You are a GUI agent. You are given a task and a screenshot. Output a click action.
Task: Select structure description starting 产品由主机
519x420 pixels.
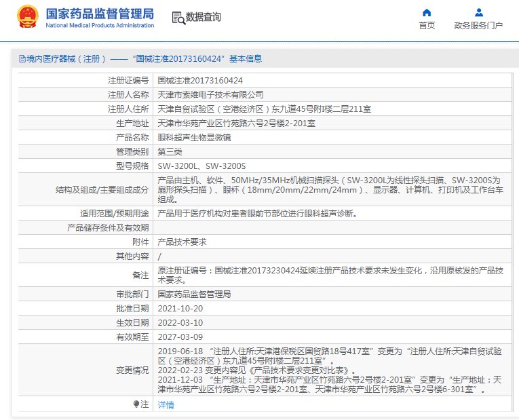coord(330,190)
